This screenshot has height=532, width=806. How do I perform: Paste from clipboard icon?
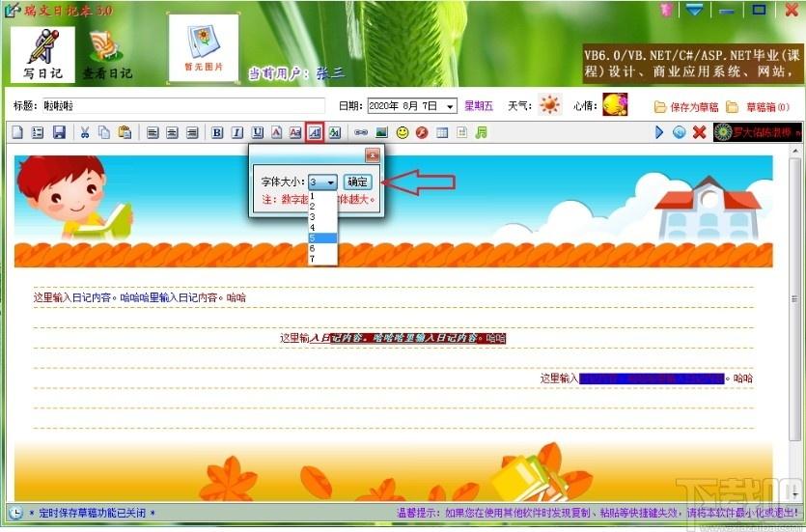tap(125, 132)
